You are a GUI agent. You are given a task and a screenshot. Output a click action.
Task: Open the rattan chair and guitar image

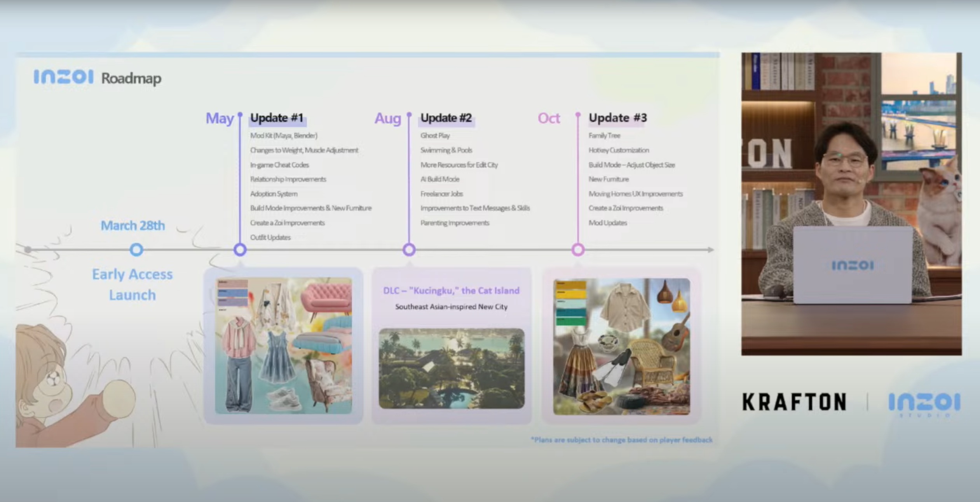[621, 346]
